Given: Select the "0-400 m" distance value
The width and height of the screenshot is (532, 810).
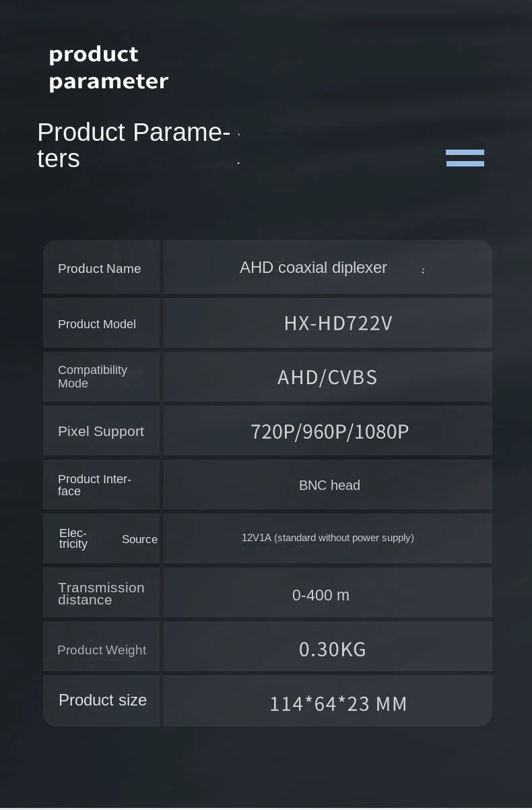Looking at the screenshot, I should click(321, 595).
